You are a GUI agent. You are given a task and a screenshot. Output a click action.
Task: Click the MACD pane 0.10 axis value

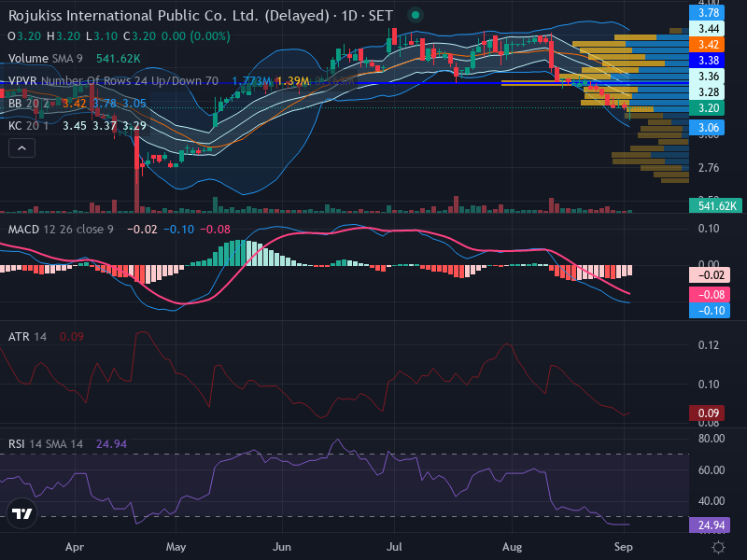(x=709, y=229)
